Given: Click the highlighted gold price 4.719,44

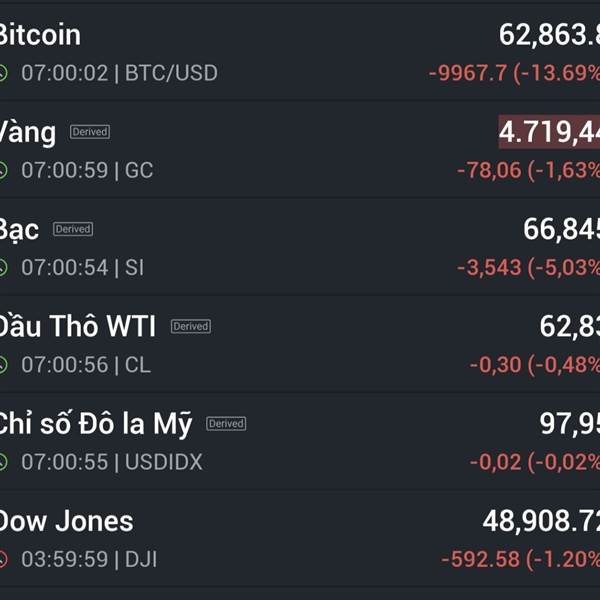Looking at the screenshot, I should (x=549, y=132).
